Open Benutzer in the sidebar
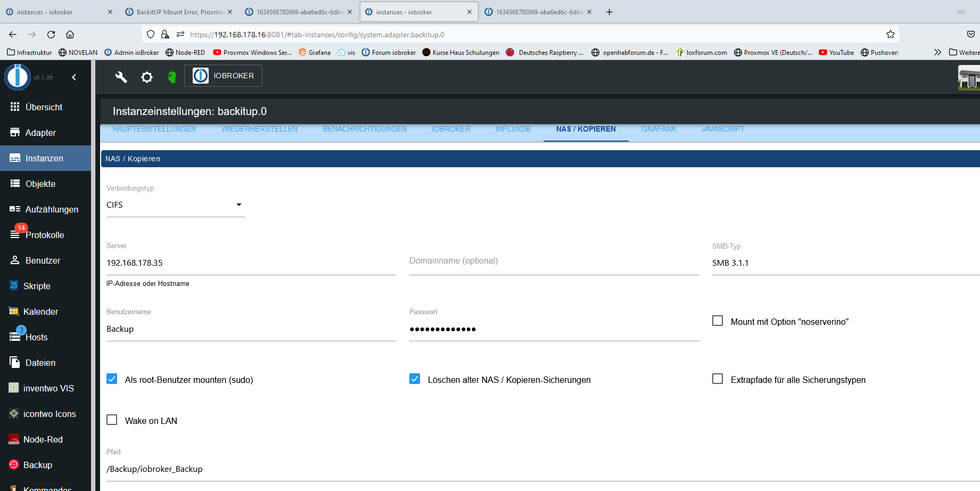Viewport: 980px width, 491px height. tap(46, 260)
